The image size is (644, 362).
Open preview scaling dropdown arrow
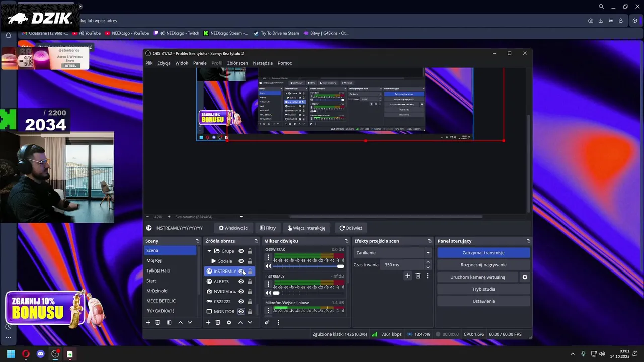(241, 217)
